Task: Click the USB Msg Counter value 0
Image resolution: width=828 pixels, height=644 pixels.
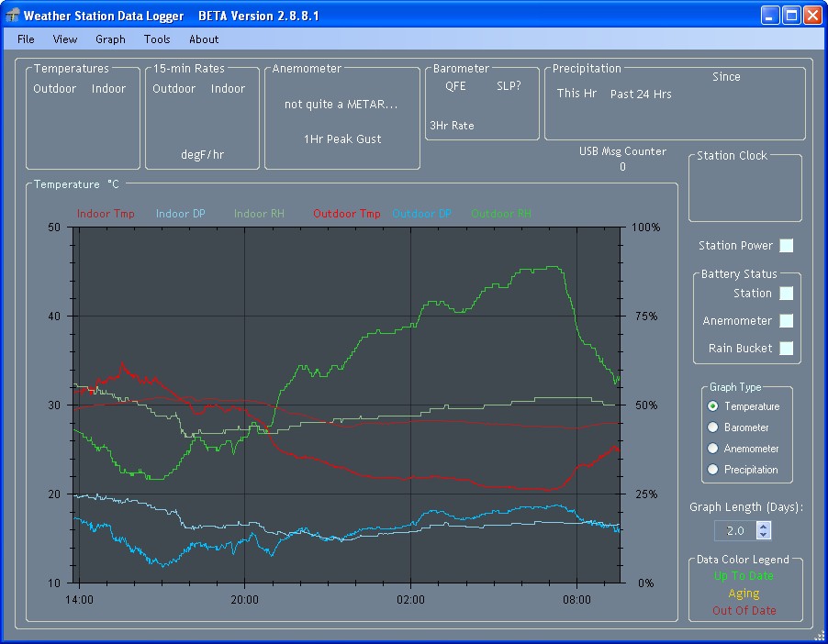Action: (x=622, y=167)
